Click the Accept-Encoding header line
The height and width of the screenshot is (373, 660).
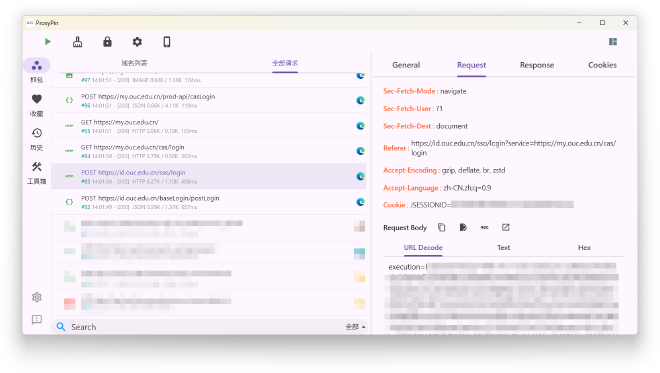click(x=444, y=170)
